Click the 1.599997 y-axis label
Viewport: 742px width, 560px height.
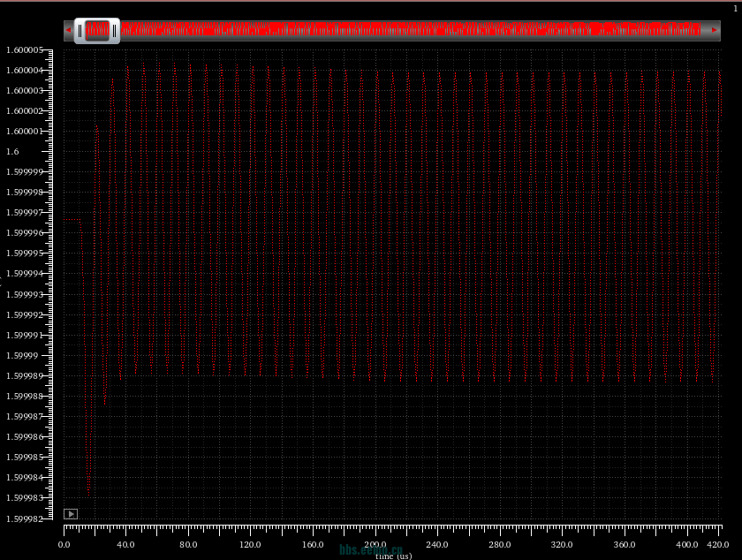click(24, 213)
